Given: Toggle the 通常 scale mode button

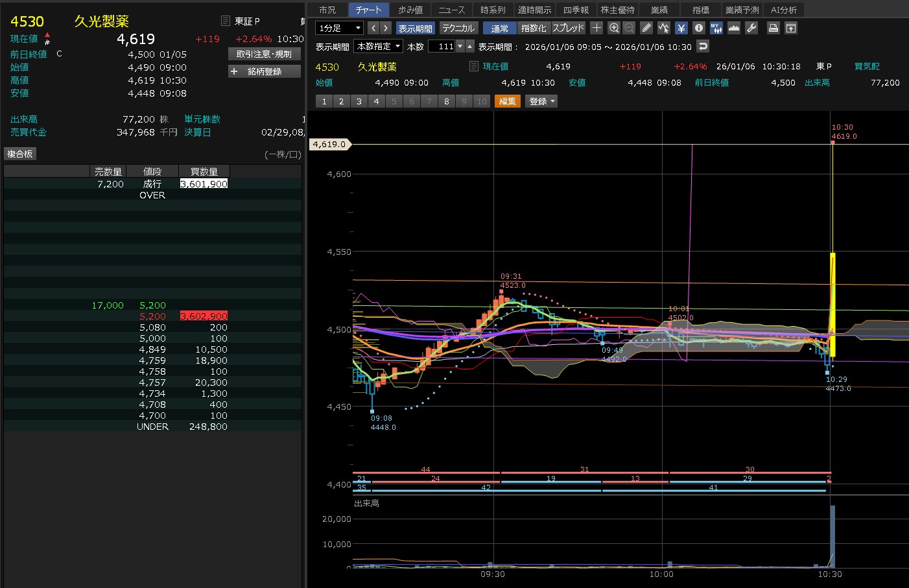Looking at the screenshot, I should [x=500, y=28].
